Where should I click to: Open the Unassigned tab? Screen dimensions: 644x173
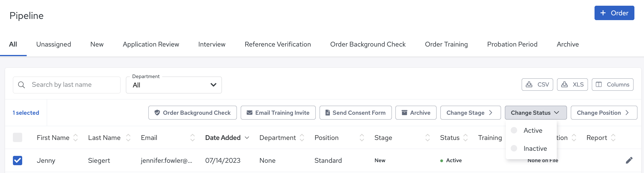pos(54,44)
